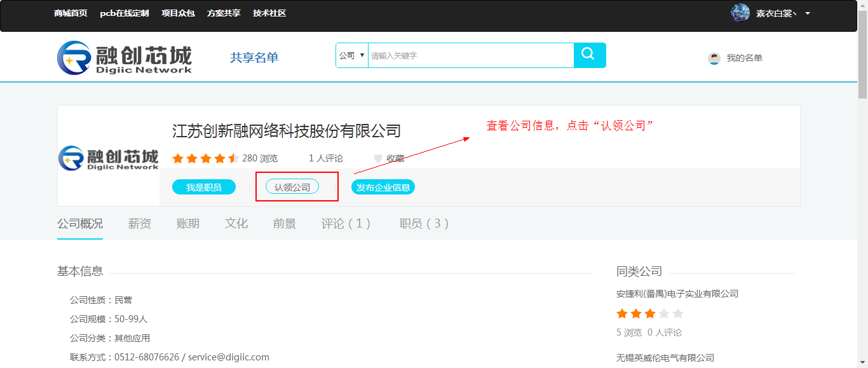Open pcb在线定制 menu item
Screen dimensions: 868x368
pyautogui.click(x=125, y=13)
